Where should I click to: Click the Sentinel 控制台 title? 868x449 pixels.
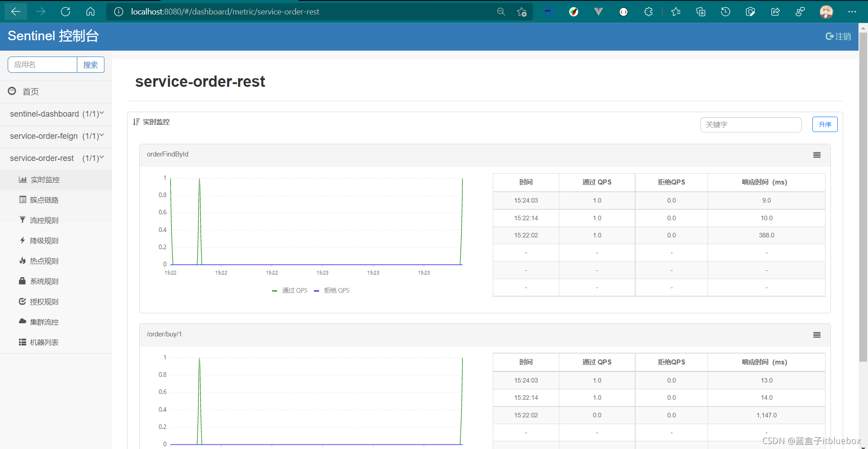(x=53, y=36)
